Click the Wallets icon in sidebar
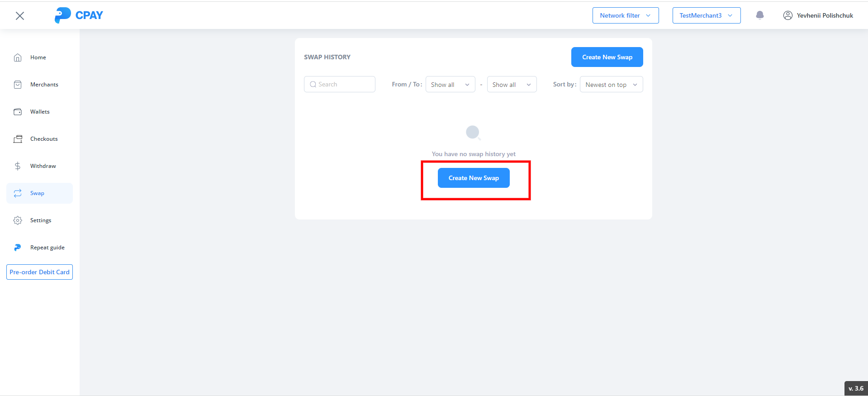 [18, 112]
